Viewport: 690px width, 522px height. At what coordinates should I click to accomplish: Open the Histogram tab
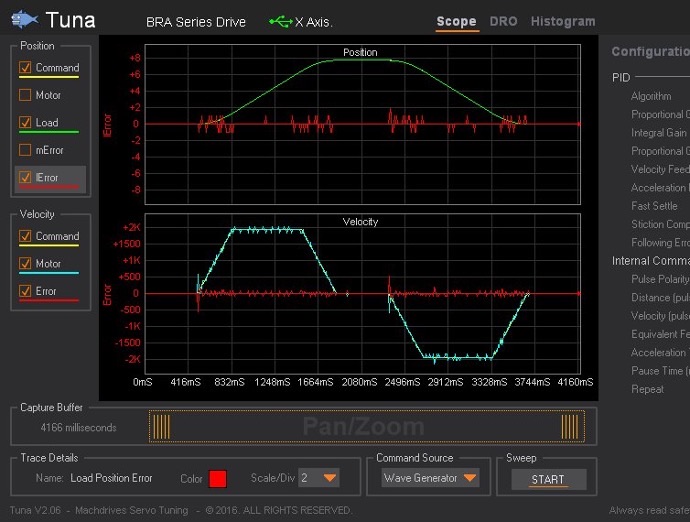pos(563,22)
